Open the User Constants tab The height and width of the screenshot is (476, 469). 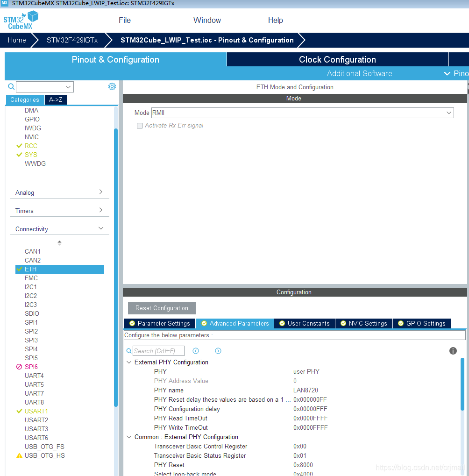pos(305,324)
